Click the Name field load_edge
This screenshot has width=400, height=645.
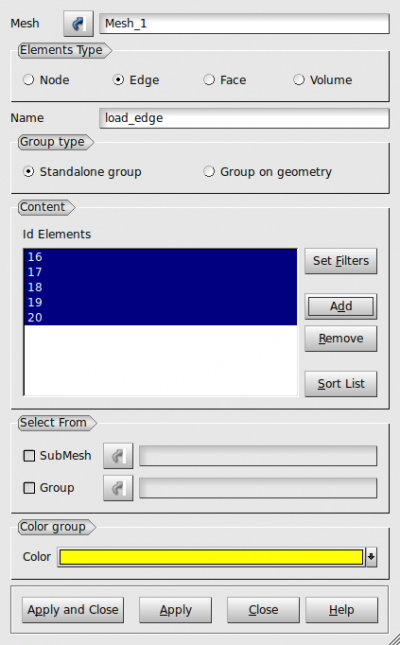pyautogui.click(x=244, y=118)
